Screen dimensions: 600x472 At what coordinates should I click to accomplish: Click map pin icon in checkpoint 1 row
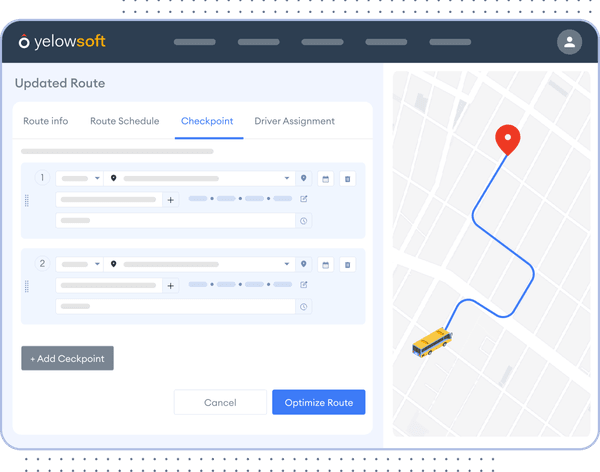[303, 178]
